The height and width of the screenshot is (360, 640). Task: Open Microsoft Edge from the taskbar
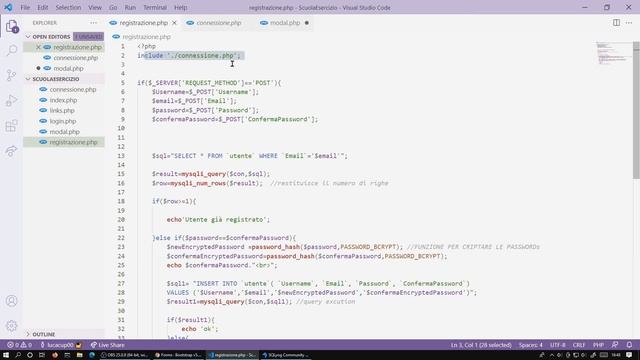92,355
